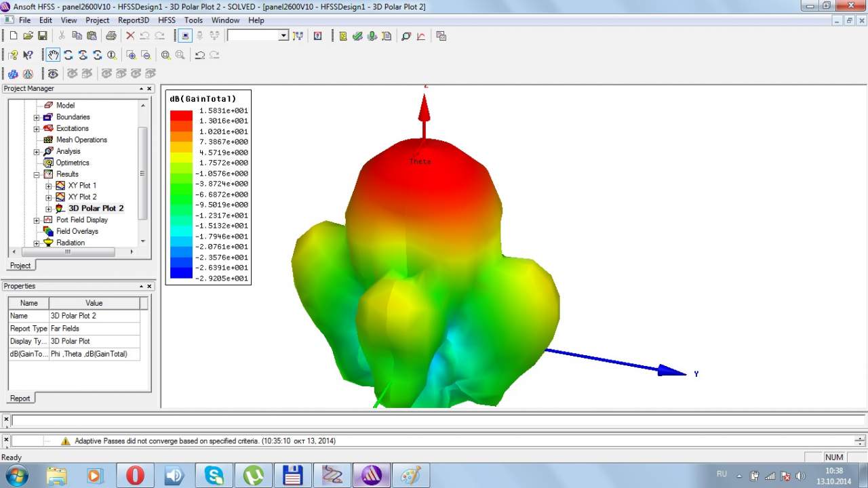Click the Open folder toolbar icon
868x488 pixels.
(28, 36)
